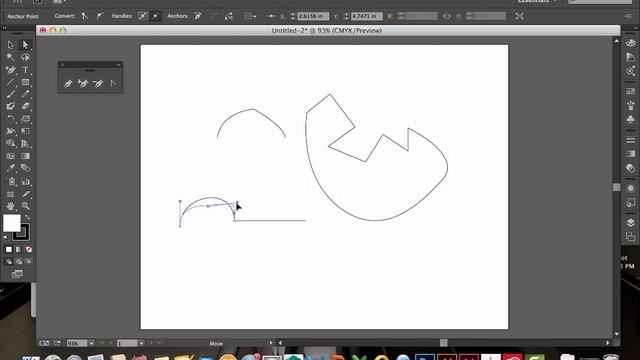
Task: Open the zoom level dropdown at bottom
Action: 91,343
